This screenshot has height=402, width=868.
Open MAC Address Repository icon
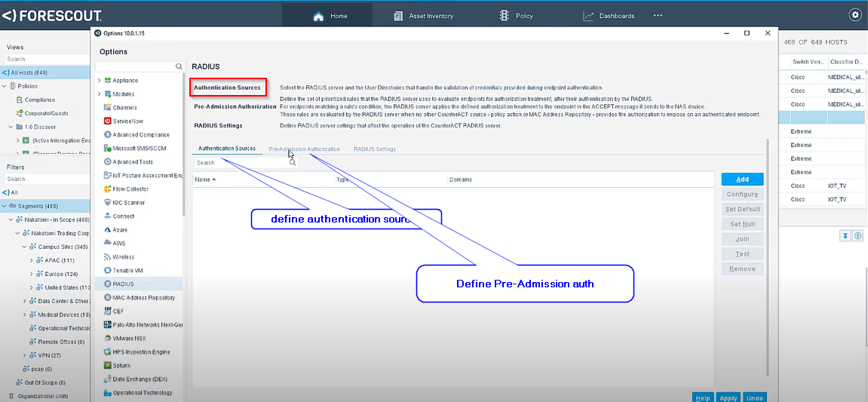[107, 297]
